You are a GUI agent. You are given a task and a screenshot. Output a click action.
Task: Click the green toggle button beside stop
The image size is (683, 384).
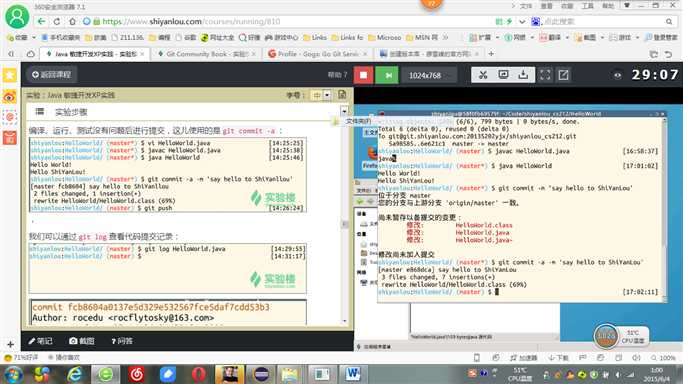[x=388, y=75]
